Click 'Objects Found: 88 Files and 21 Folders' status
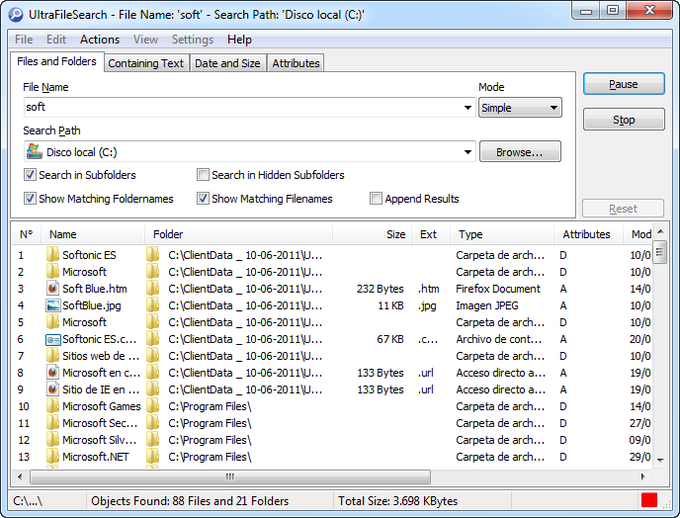The width and height of the screenshot is (680, 518). (x=190, y=501)
